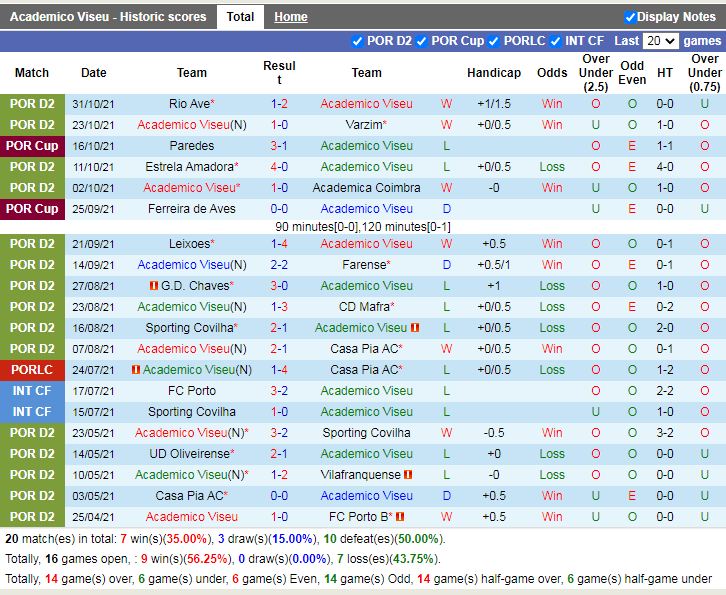The width and height of the screenshot is (726, 595).
Task: Uncheck the POR D2 league filter
Action: pyautogui.click(x=358, y=41)
